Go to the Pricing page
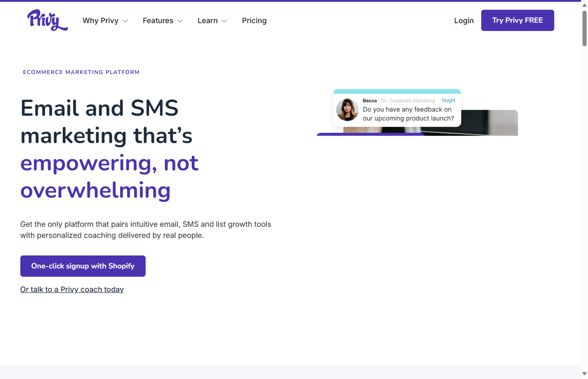Screen dimensions: 588x379 coord(254,21)
